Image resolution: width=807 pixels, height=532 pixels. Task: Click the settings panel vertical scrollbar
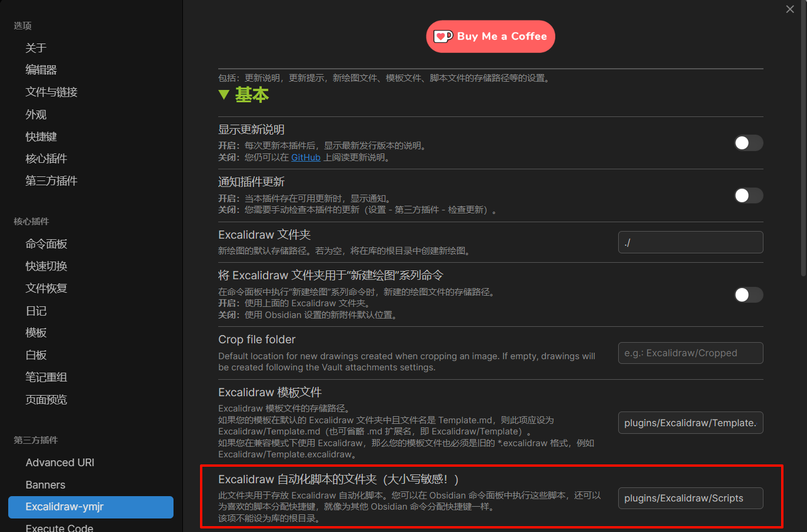click(x=803, y=138)
